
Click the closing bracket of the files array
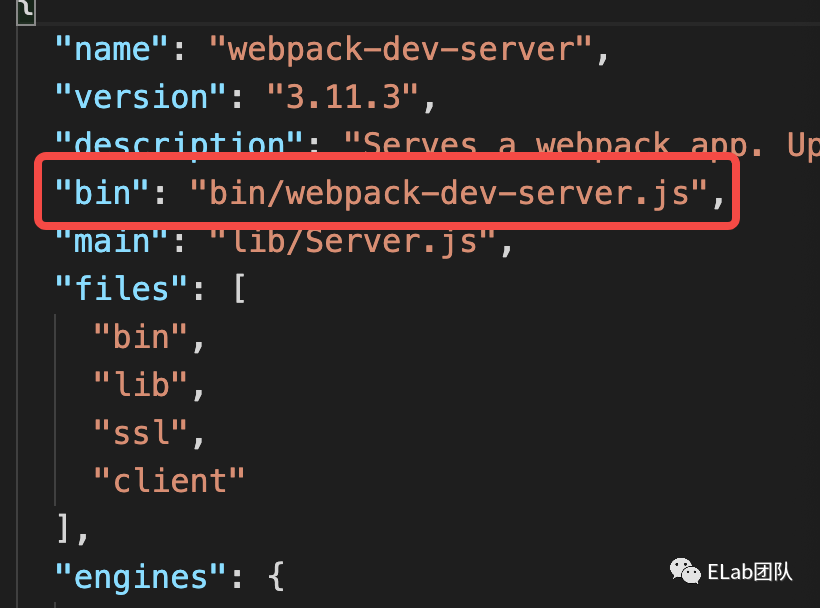click(x=63, y=529)
